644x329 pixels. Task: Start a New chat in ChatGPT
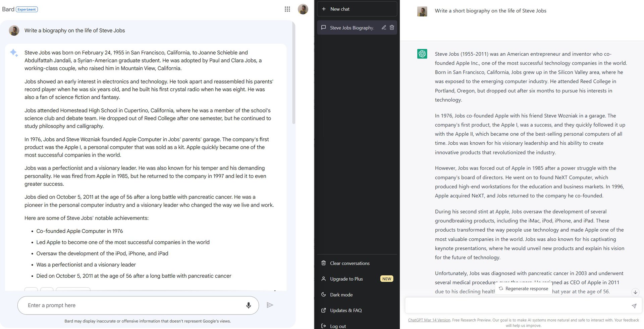click(357, 9)
